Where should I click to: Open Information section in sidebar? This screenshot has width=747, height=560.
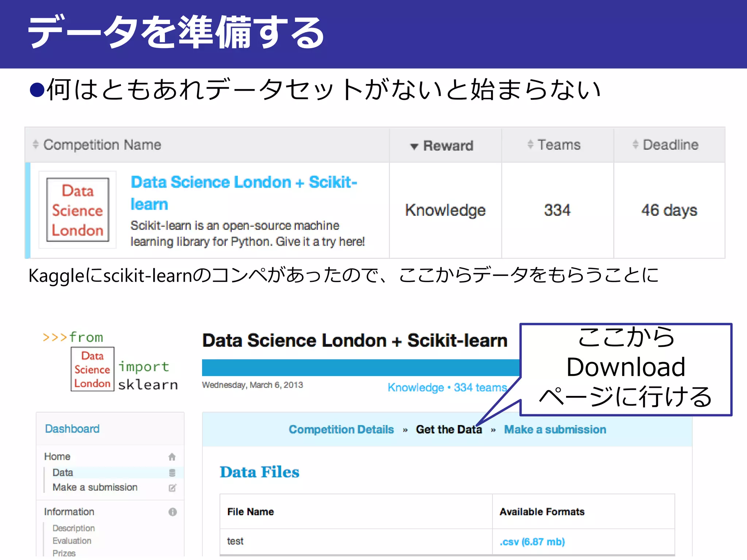69,512
